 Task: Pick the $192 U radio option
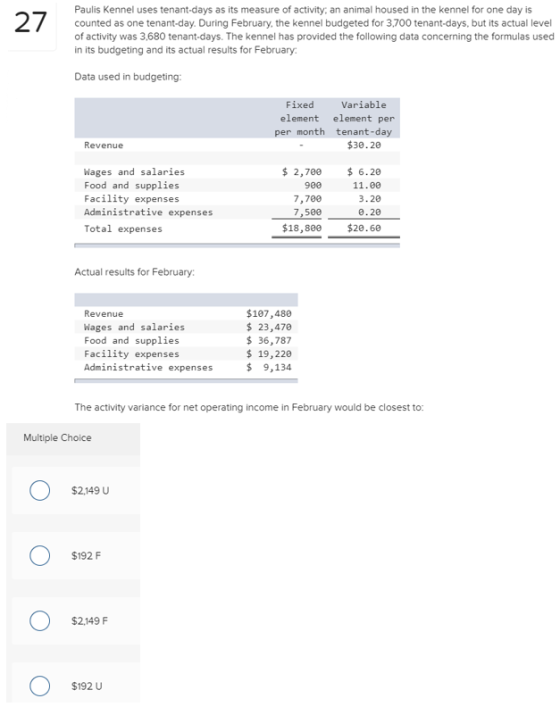pyautogui.click(x=40, y=686)
